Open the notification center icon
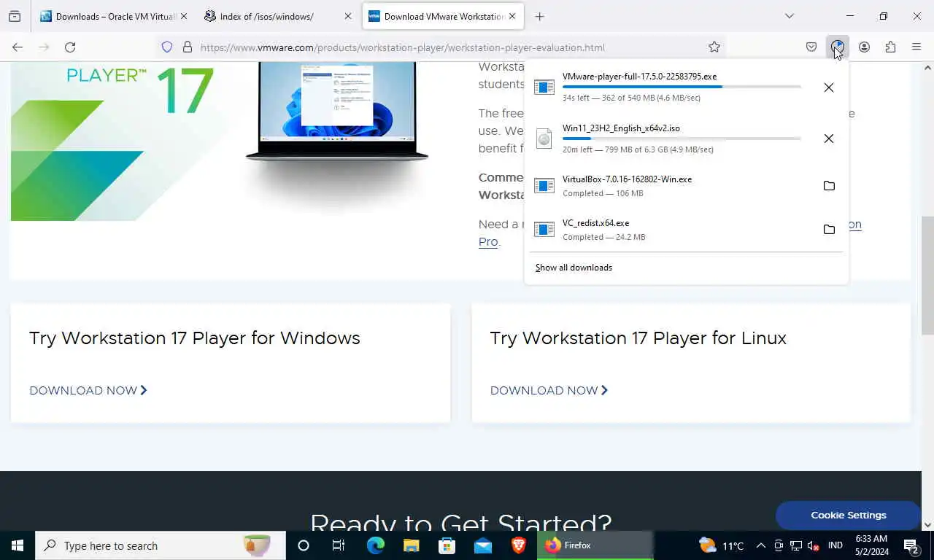The height and width of the screenshot is (560, 934). pos(911,545)
